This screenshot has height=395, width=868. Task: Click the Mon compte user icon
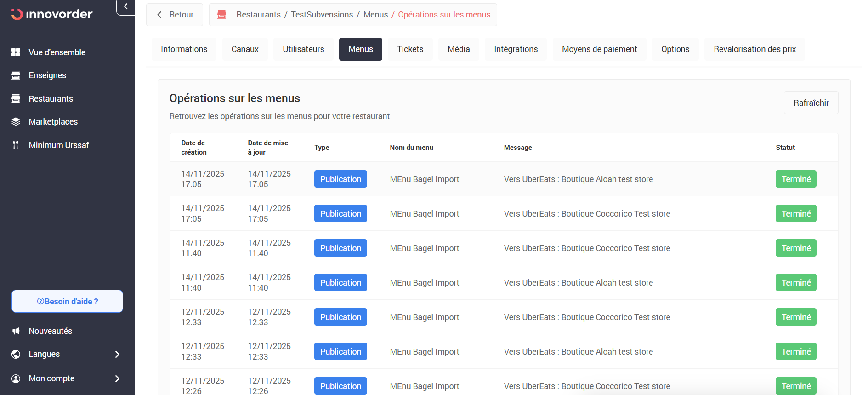tap(16, 378)
